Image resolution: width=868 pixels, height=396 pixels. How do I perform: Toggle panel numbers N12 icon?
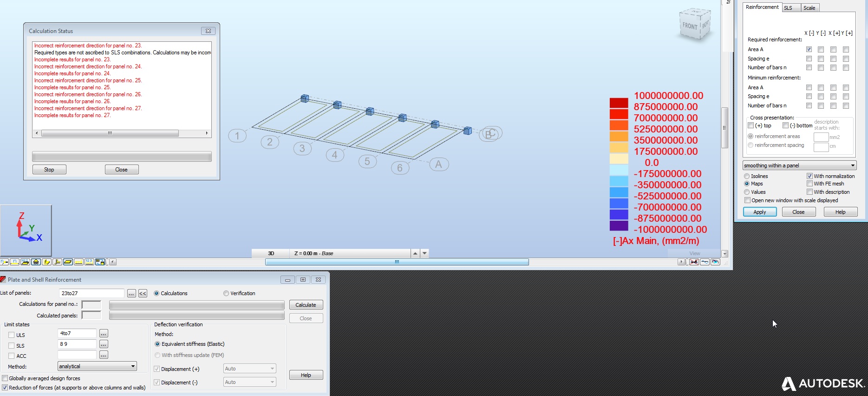[x=25, y=262]
